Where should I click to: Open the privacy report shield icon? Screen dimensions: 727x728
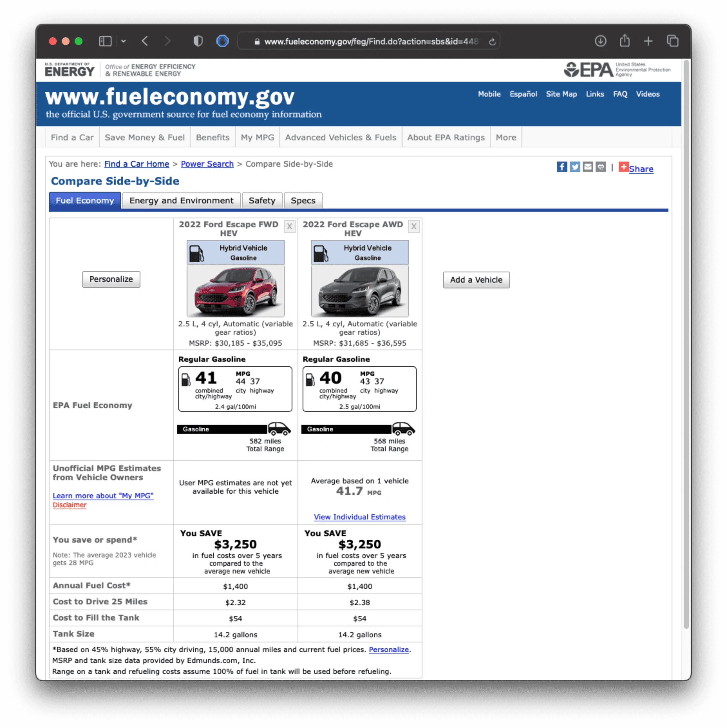click(198, 41)
